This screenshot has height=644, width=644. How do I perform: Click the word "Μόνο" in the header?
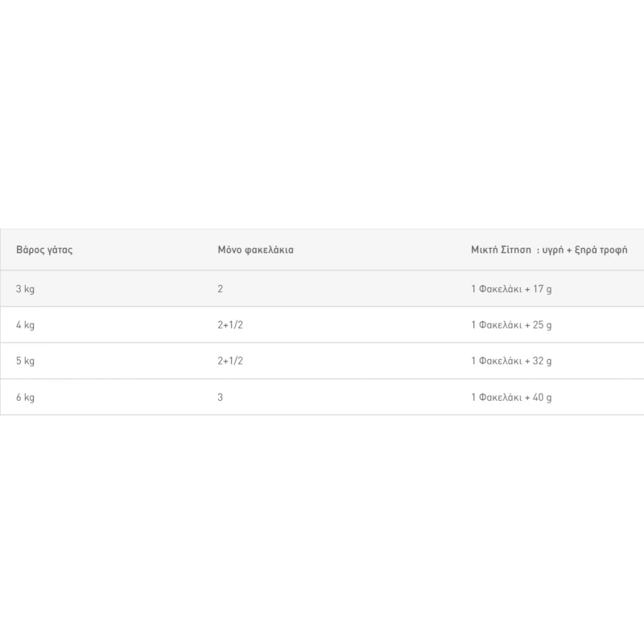pyautogui.click(x=230, y=250)
